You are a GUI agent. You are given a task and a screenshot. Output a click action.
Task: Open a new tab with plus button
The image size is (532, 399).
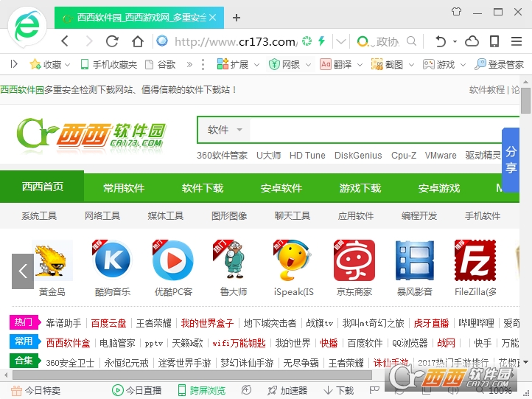pos(237,18)
